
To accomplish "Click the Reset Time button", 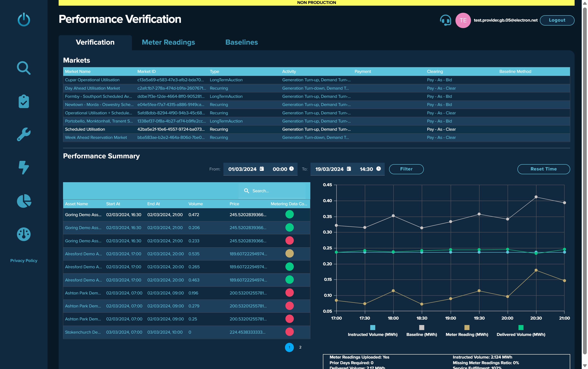I will 544,169.
